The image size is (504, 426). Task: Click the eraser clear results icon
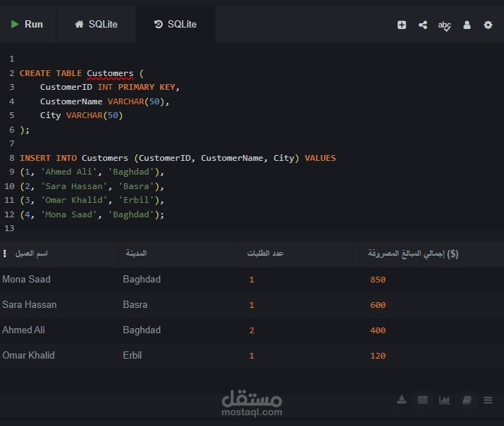(467, 400)
